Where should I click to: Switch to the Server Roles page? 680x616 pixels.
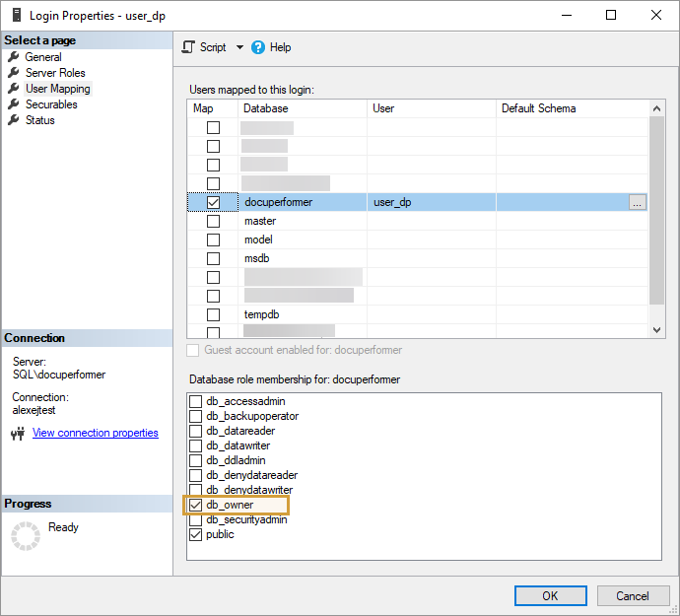(55, 73)
